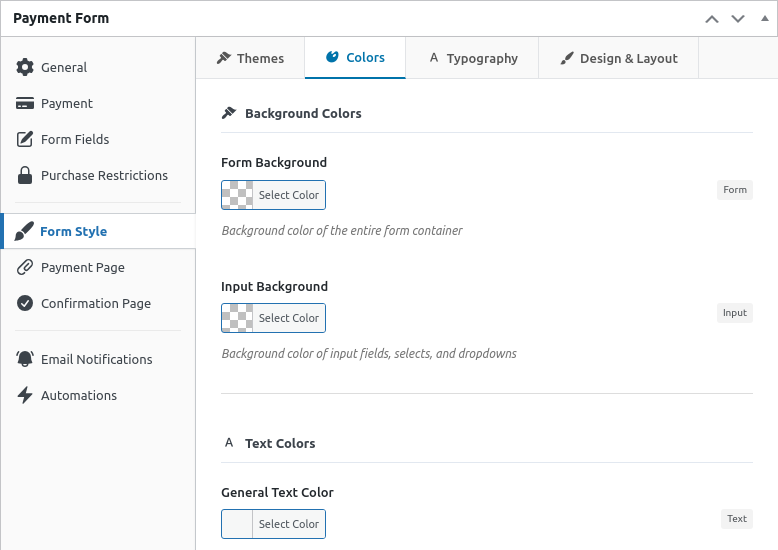Image resolution: width=778 pixels, height=550 pixels.
Task: Switch to the Themes tab
Action: click(x=250, y=58)
